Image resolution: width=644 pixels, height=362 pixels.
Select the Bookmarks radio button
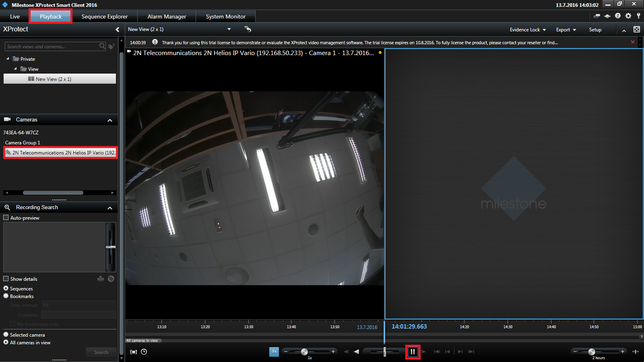[x=6, y=296]
